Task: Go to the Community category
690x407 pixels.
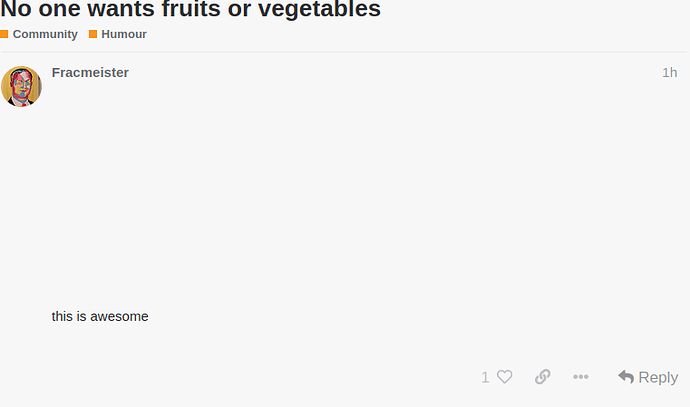Action: (x=45, y=34)
